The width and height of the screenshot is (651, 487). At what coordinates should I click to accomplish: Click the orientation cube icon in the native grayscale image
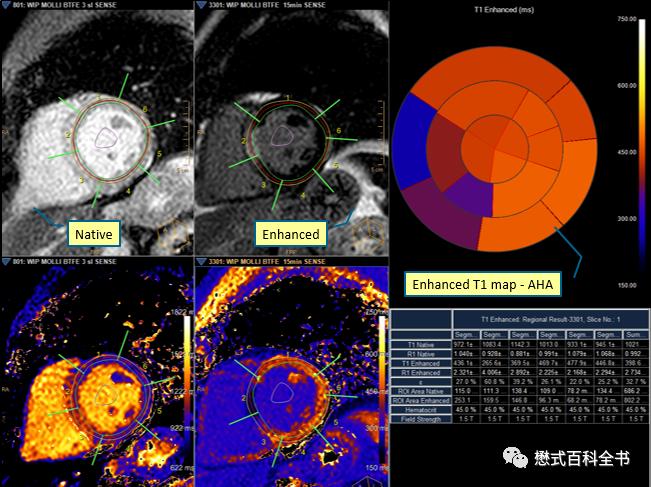click(174, 237)
